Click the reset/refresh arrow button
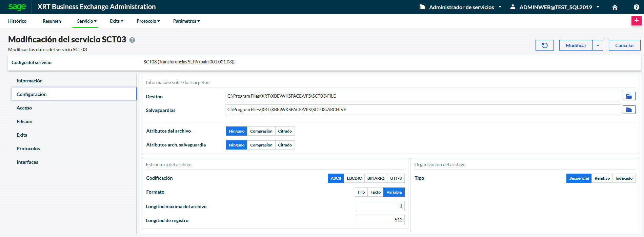 [544, 45]
